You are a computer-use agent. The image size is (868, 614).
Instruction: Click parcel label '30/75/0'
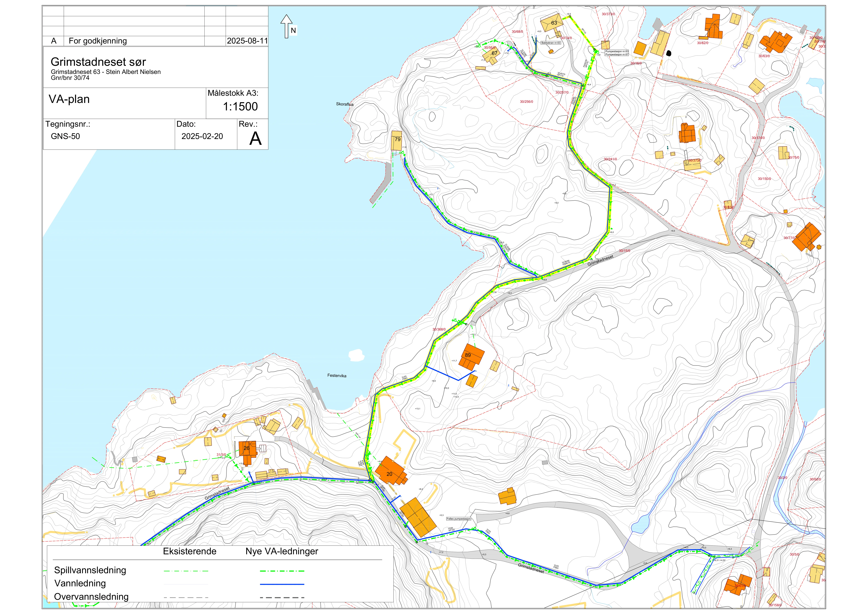(x=794, y=157)
